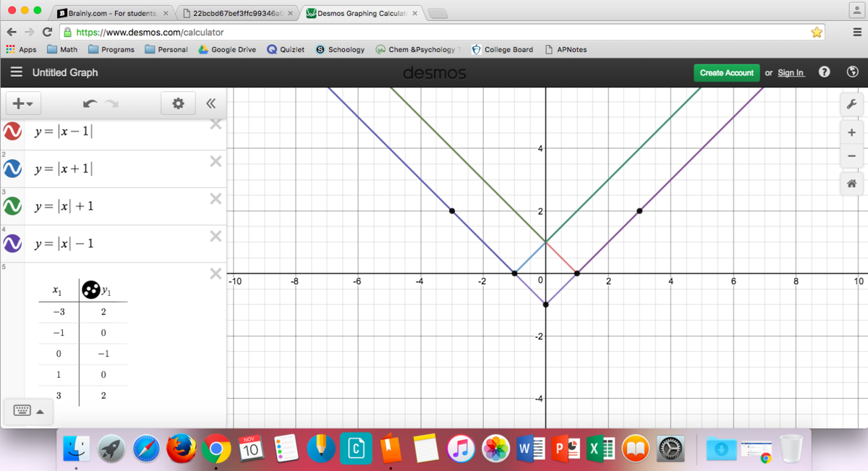The width and height of the screenshot is (868, 471).
Task: Open Chrome menu hamburger icon
Action: click(x=856, y=32)
